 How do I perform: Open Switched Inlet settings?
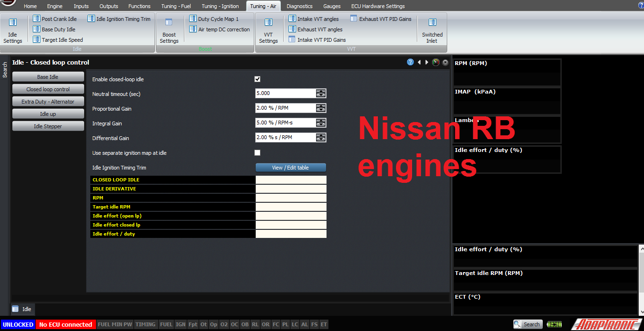(x=432, y=30)
